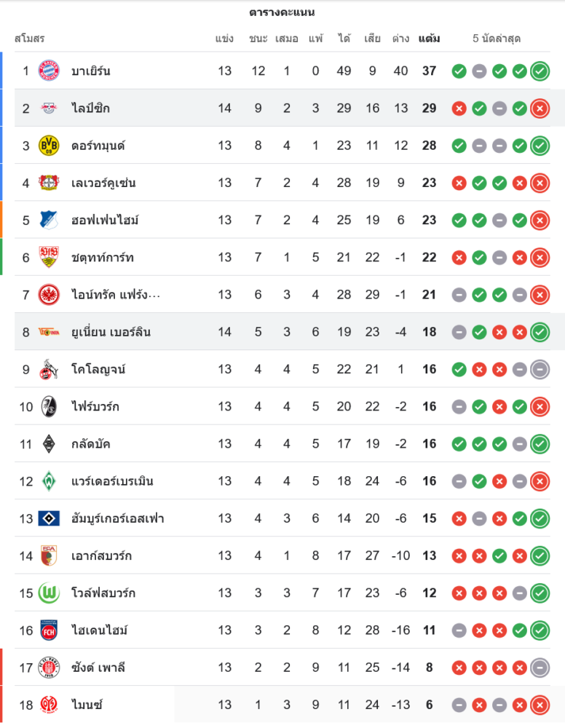Open the ยูเนี่ยน เบอร์ลิน team link
This screenshot has height=728, width=565.
coord(111,332)
